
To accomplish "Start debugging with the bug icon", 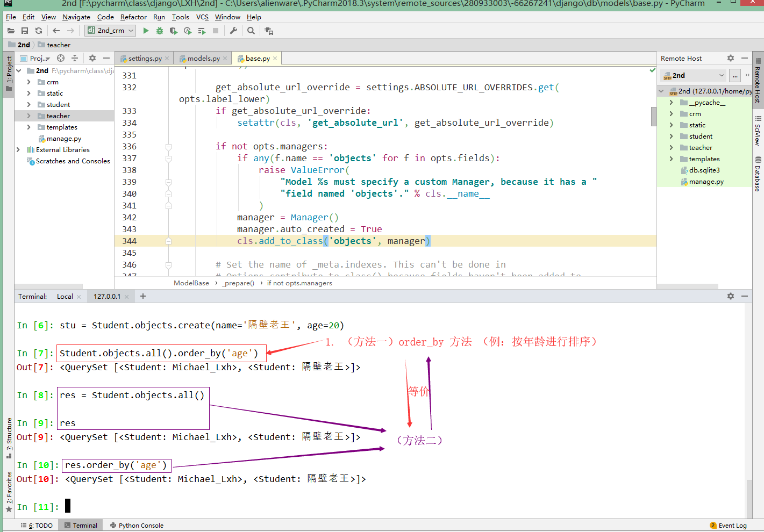I will (x=160, y=31).
